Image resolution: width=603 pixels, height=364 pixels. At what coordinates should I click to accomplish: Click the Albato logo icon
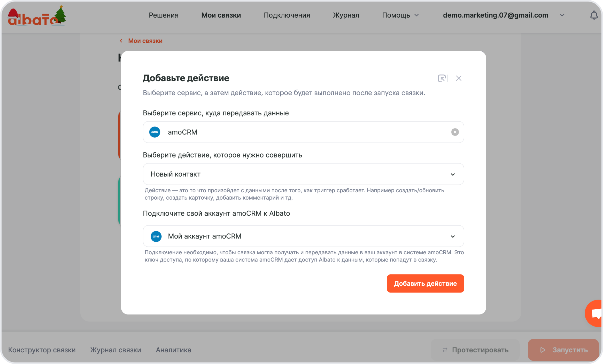[x=36, y=15]
